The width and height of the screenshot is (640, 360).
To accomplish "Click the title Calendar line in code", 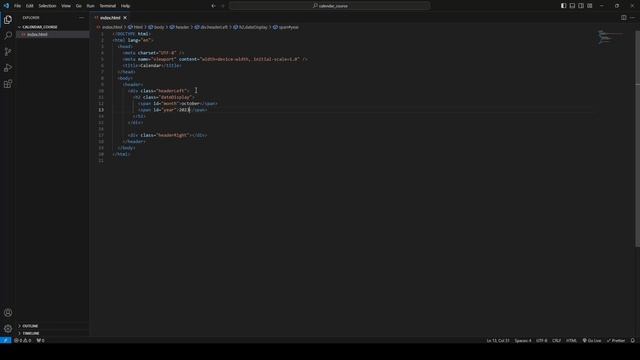I will (152, 65).
